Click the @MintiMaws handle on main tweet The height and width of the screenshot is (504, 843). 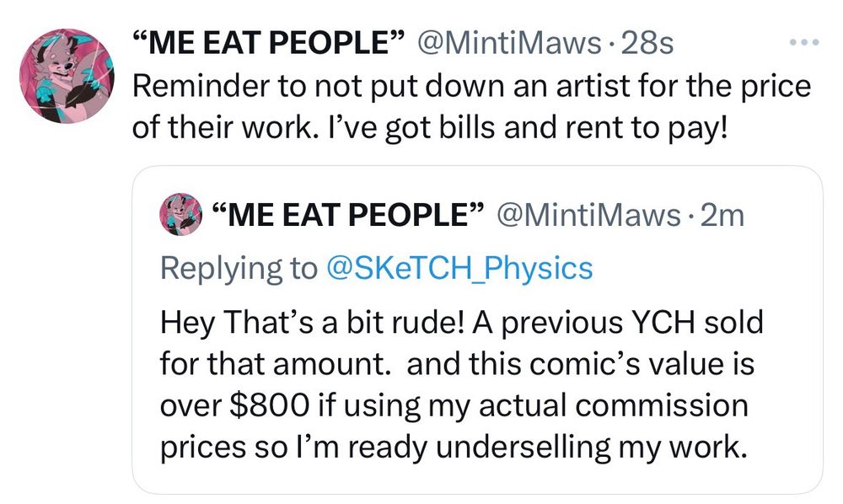pos(514,44)
